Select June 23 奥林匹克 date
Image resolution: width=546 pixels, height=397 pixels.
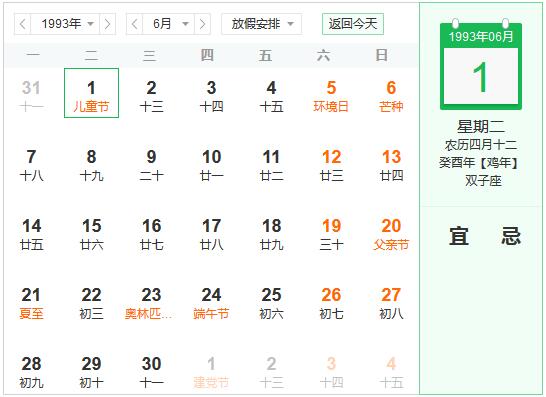pos(151,303)
